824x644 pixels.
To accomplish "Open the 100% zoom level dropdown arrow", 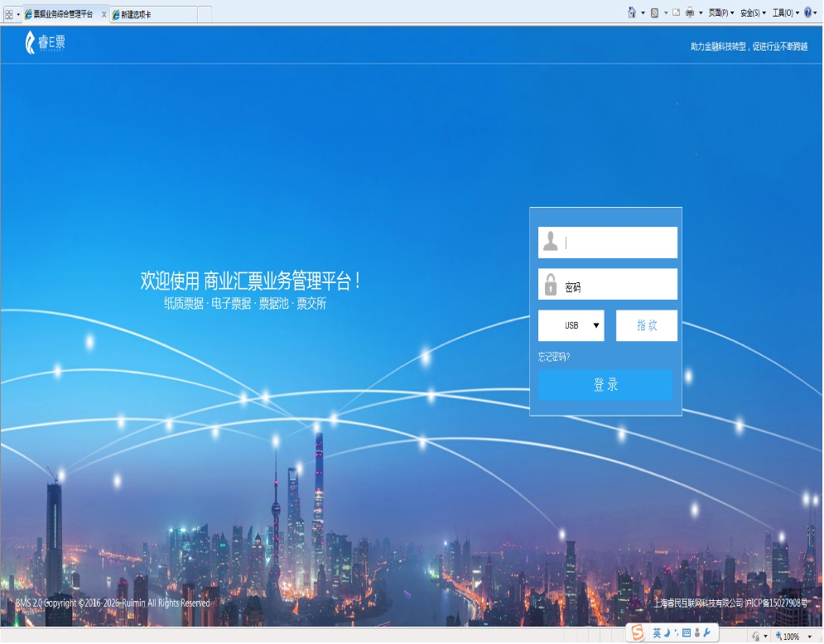I will pyautogui.click(x=809, y=637).
